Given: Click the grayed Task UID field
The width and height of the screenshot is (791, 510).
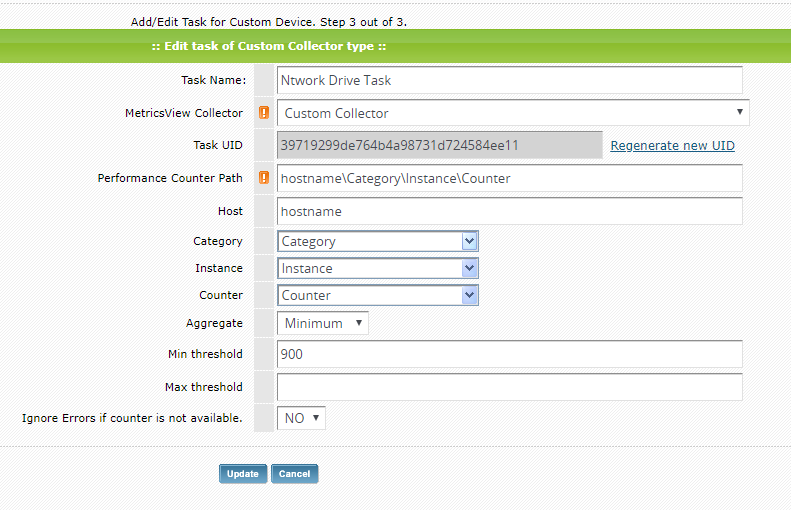Looking at the screenshot, I should tap(439, 145).
